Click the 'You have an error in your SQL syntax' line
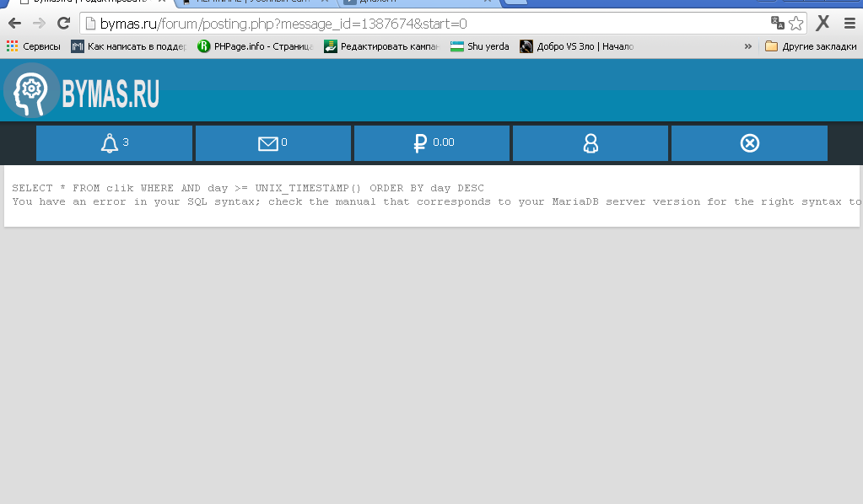The height and width of the screenshot is (504, 863). (436, 201)
